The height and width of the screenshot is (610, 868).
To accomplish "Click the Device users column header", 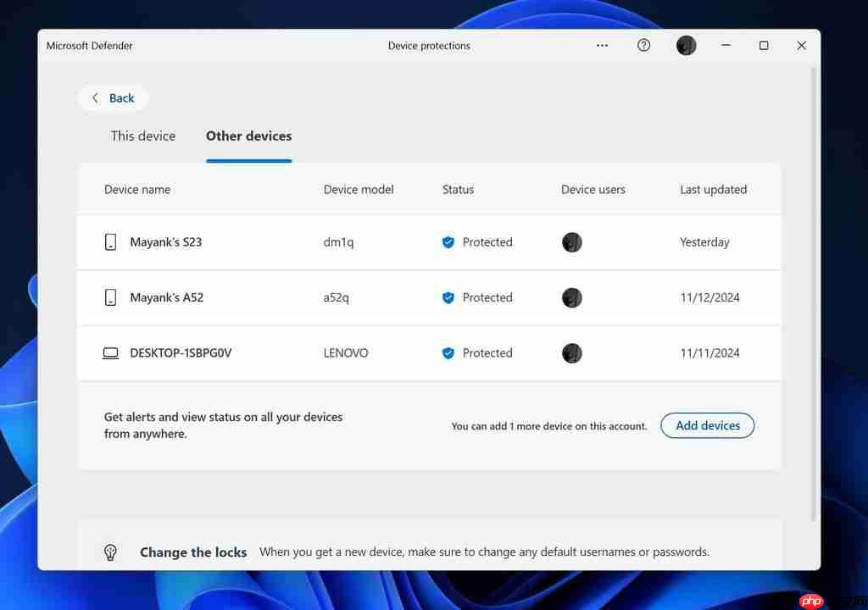I will [x=593, y=189].
